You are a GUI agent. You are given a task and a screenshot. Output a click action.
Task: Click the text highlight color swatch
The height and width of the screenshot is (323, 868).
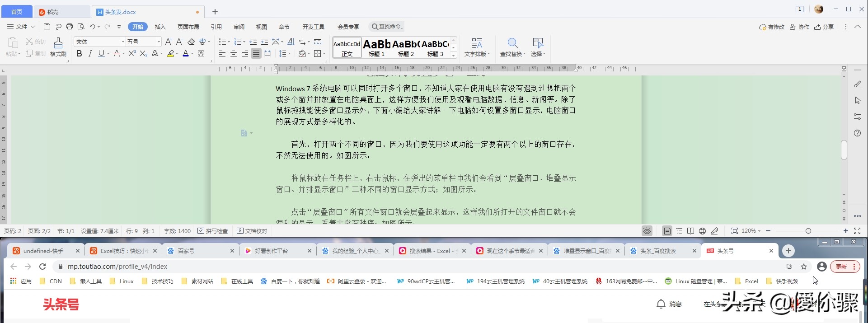[170, 54]
